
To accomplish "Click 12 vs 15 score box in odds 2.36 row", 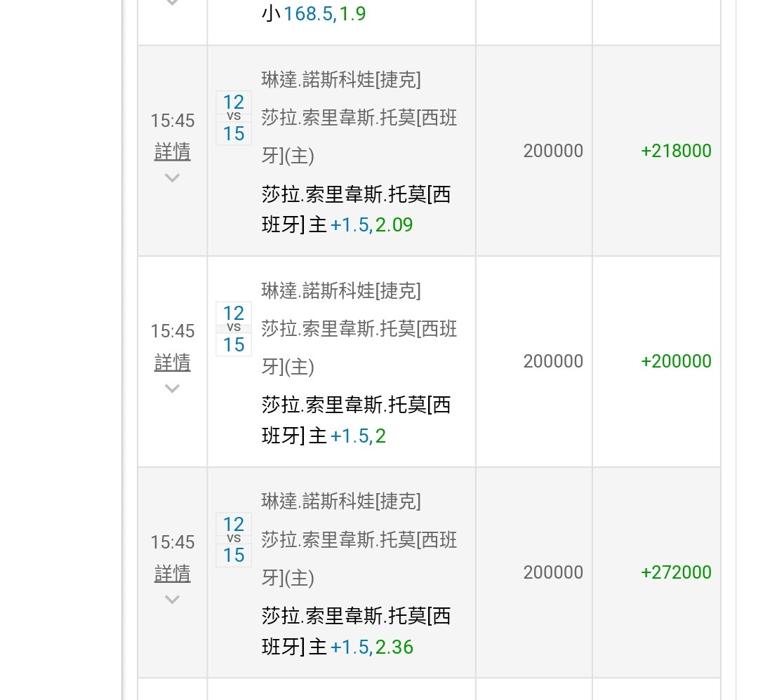I will pyautogui.click(x=234, y=539).
